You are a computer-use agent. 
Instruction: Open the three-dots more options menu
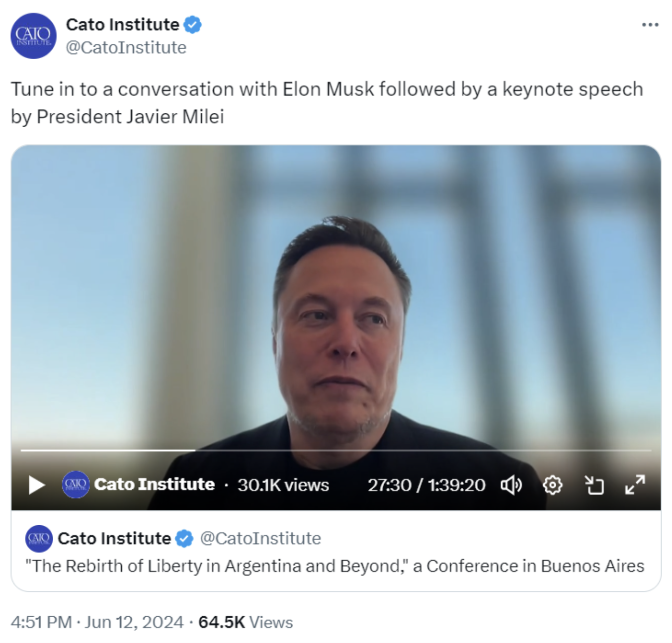click(650, 25)
